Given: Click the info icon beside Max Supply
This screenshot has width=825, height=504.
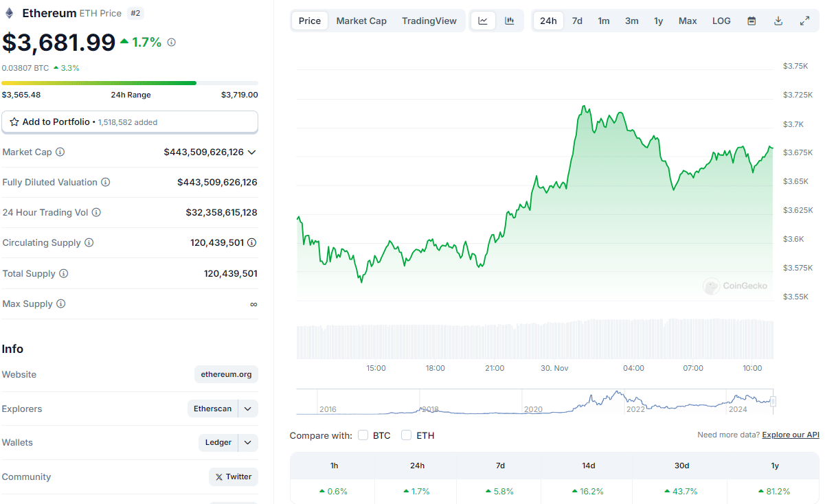Looking at the screenshot, I should tap(61, 303).
